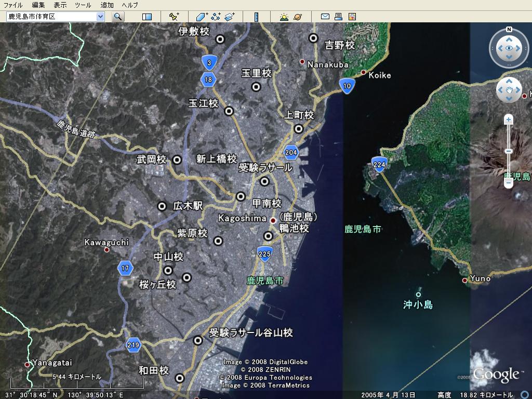Click look-left arrow on the eye joystick
The width and height of the screenshot is (532, 399).
tap(500, 48)
